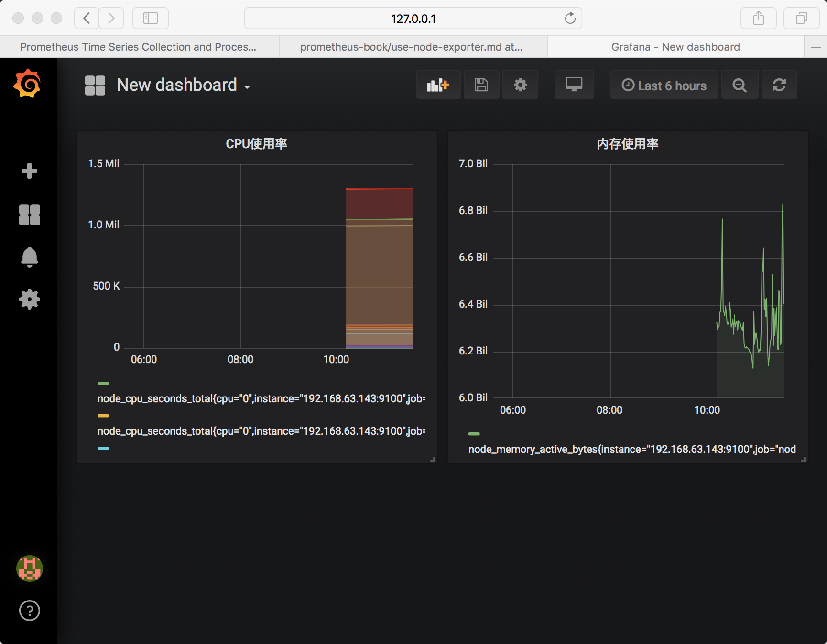Open the Safari share button
Image resolution: width=827 pixels, height=644 pixels.
759,18
